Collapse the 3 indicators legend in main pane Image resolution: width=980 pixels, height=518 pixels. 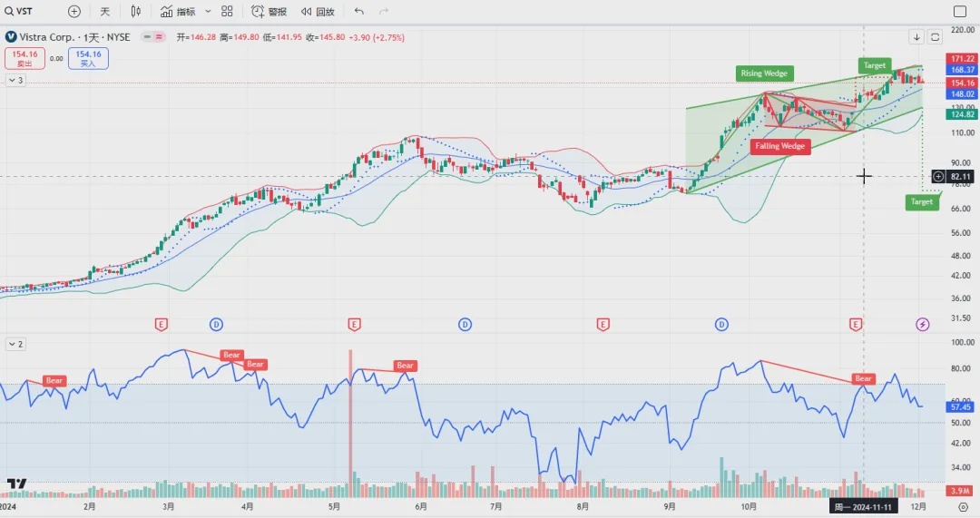tap(15, 81)
